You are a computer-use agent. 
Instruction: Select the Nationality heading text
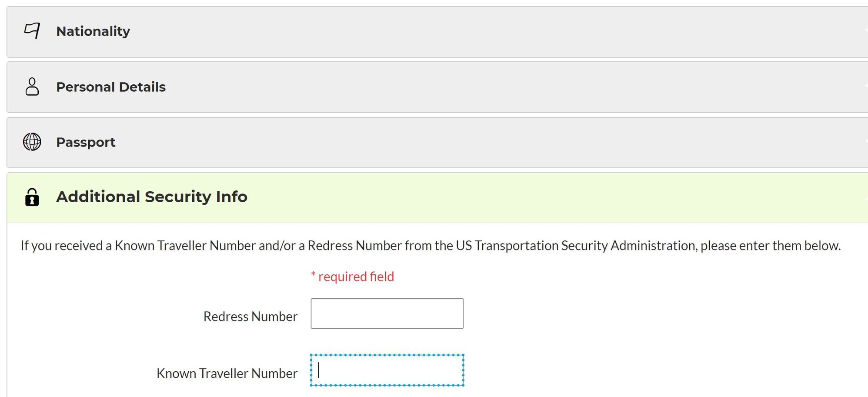[93, 31]
